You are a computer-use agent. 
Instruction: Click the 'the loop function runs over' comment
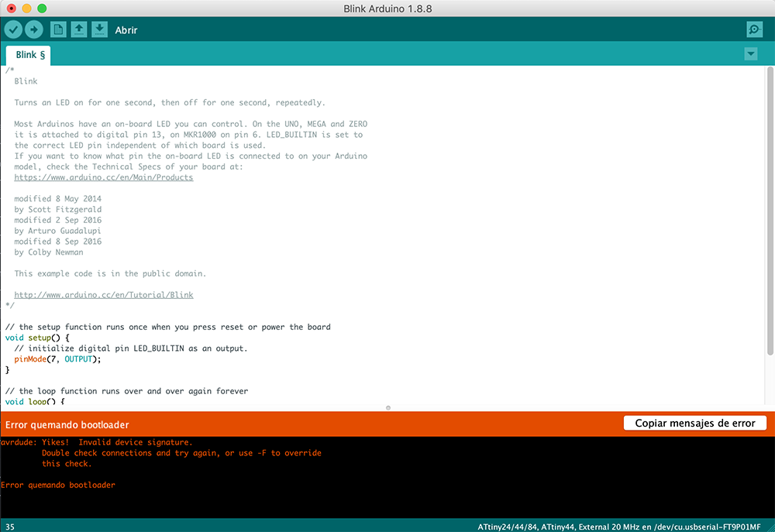[x=126, y=391]
